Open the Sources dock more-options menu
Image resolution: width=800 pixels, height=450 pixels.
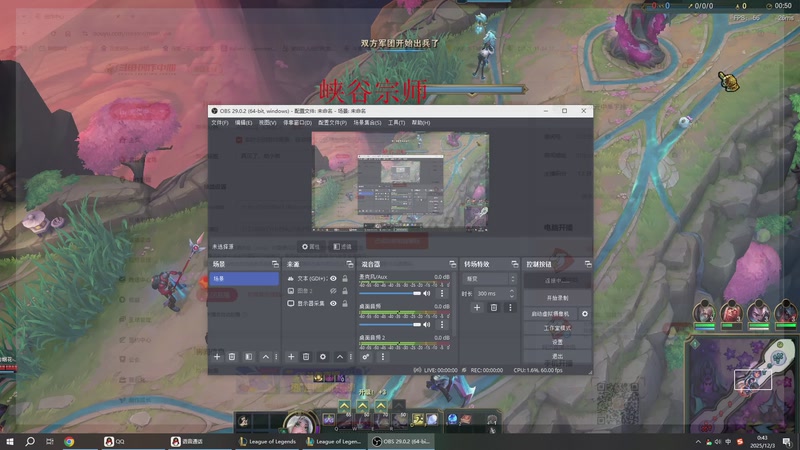point(351,357)
